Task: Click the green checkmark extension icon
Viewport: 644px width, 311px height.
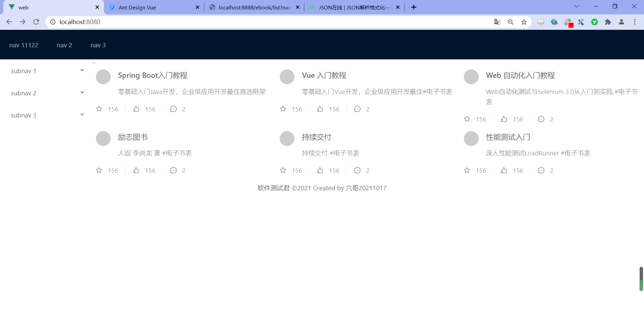Action: coord(594,22)
